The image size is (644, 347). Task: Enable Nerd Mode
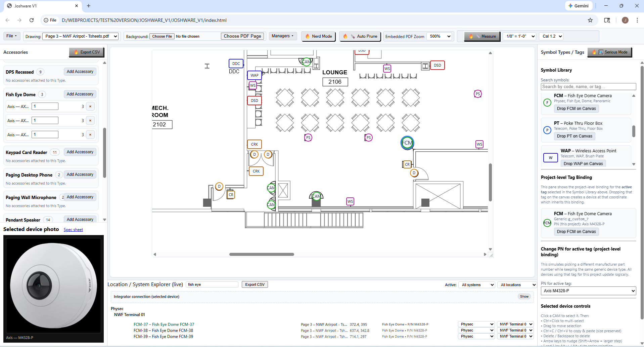pos(318,36)
